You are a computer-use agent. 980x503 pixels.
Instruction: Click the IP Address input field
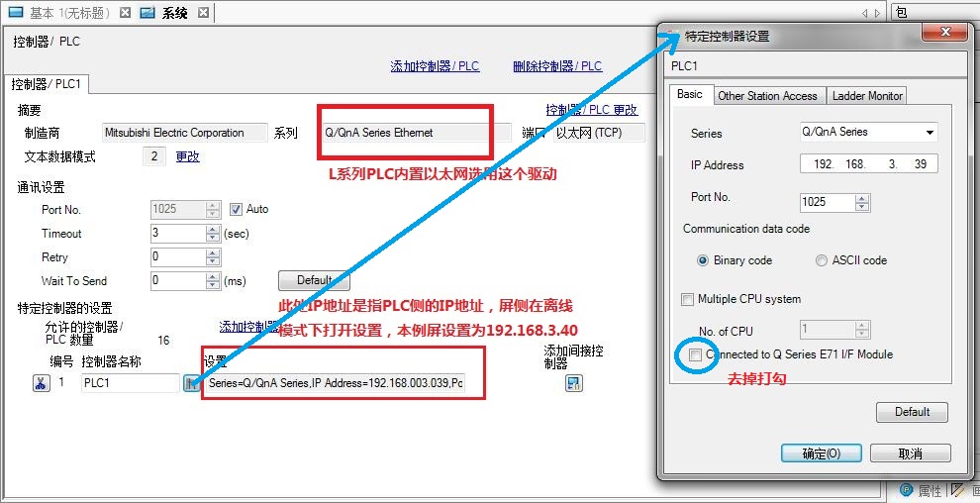pos(868,164)
